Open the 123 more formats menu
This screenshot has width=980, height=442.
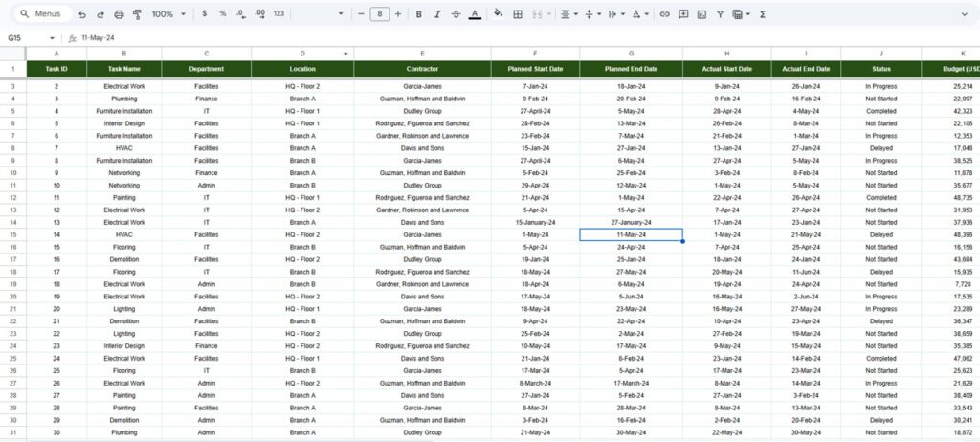pyautogui.click(x=278, y=13)
